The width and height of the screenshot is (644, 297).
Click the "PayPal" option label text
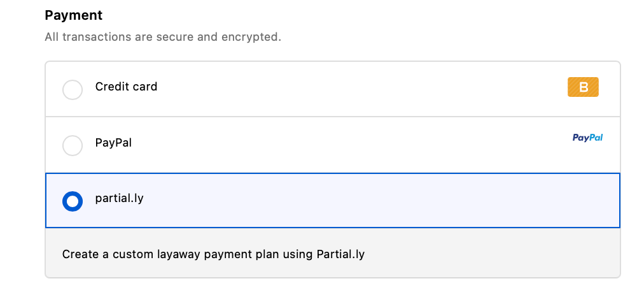point(113,143)
